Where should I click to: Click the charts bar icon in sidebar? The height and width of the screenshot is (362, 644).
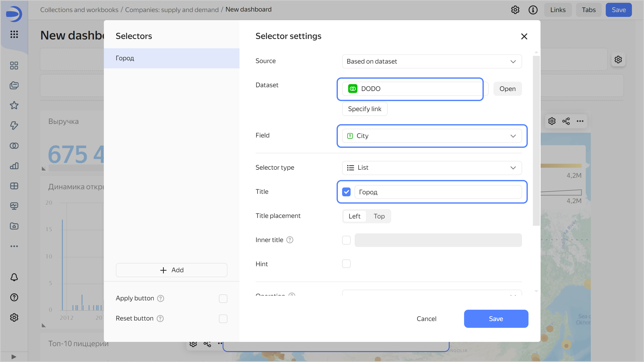[14, 166]
